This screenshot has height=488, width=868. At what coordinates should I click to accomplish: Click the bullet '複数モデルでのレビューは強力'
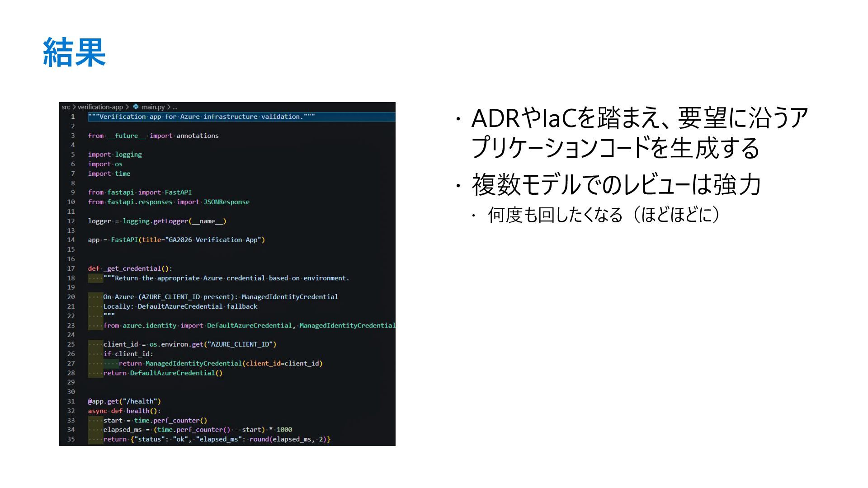tap(616, 185)
